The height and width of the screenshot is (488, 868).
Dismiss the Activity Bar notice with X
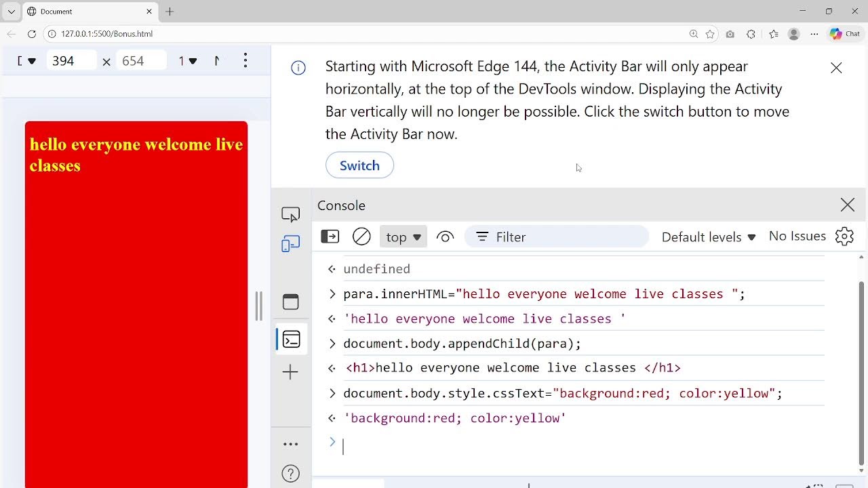[x=836, y=68]
